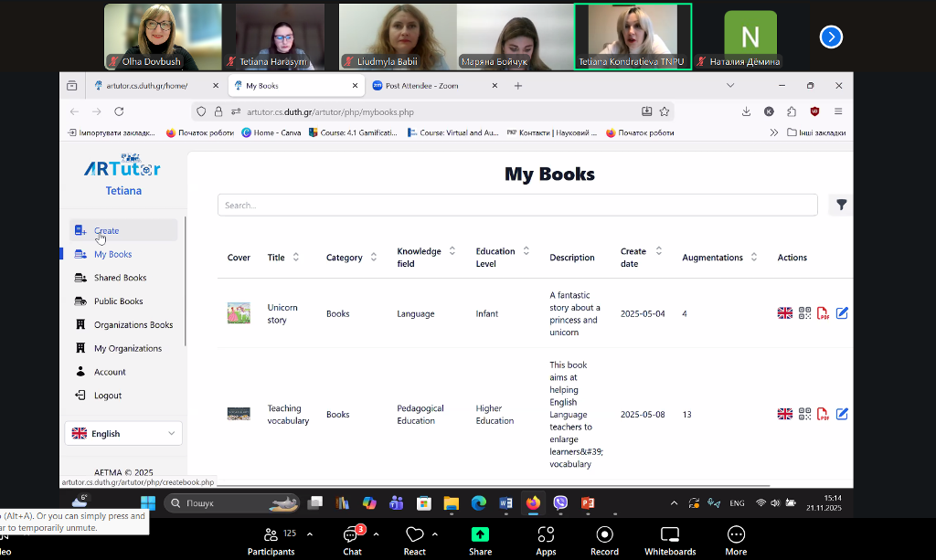Open Zoom Chat panel
Viewport: 936px width, 560px height.
click(352, 540)
